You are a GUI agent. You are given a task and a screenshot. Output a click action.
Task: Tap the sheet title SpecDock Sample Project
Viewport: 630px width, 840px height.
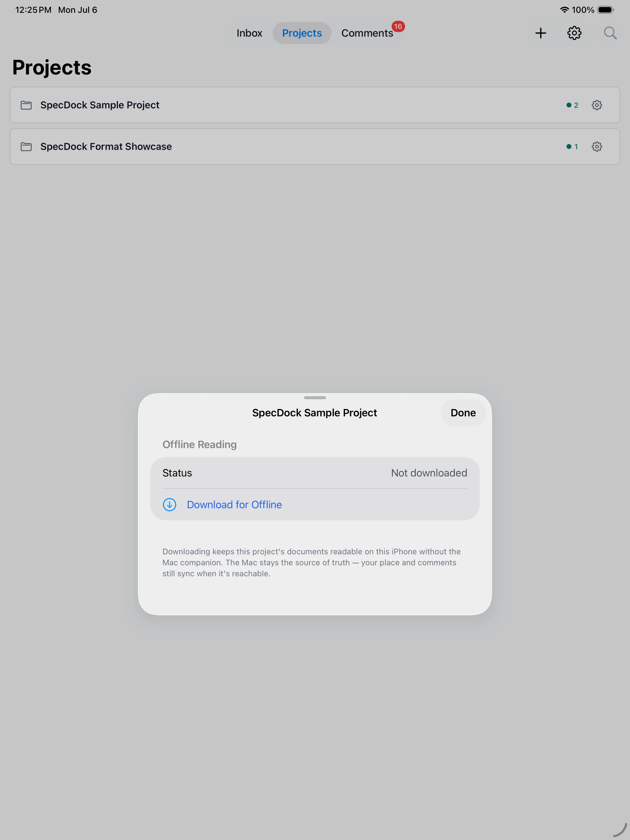pos(315,413)
